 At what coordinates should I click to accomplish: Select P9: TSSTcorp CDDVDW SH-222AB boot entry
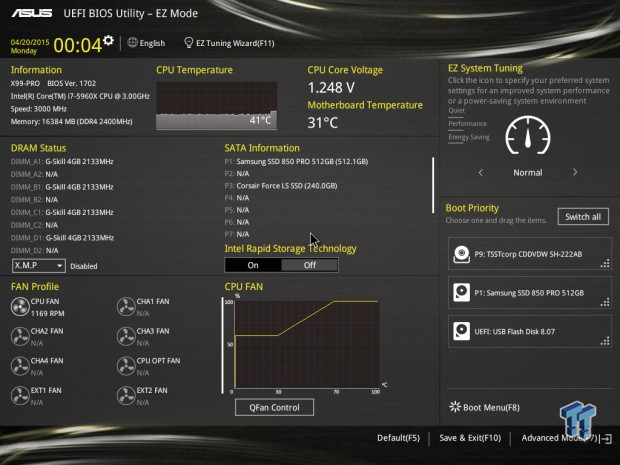click(x=529, y=254)
